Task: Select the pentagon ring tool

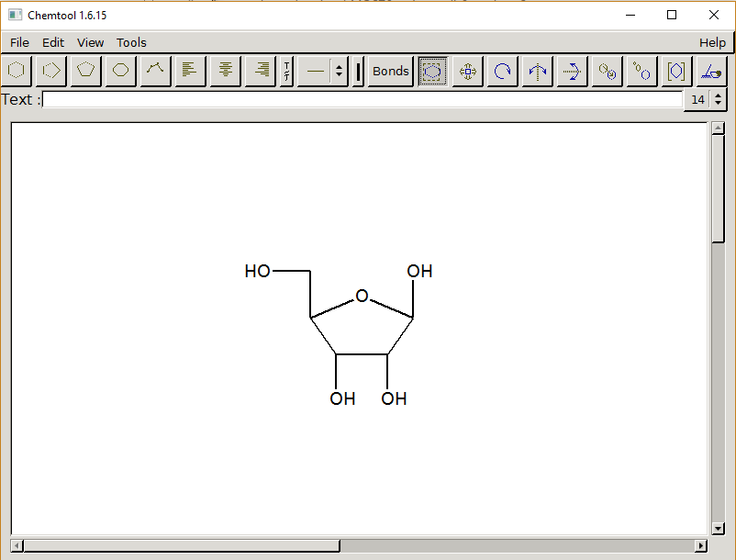Action: (x=84, y=71)
